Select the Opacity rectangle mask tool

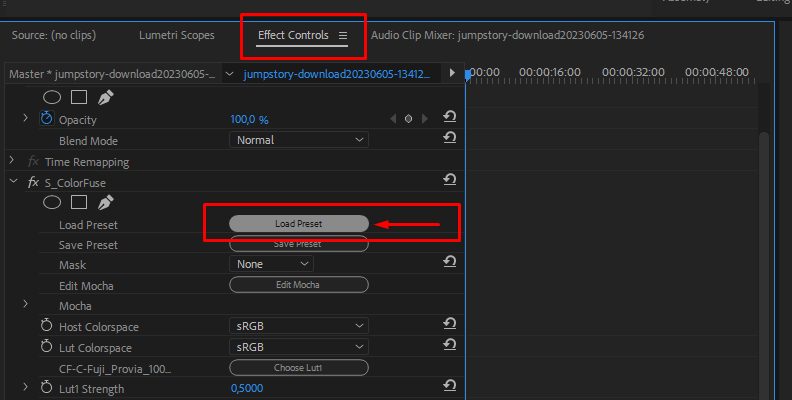click(x=79, y=97)
